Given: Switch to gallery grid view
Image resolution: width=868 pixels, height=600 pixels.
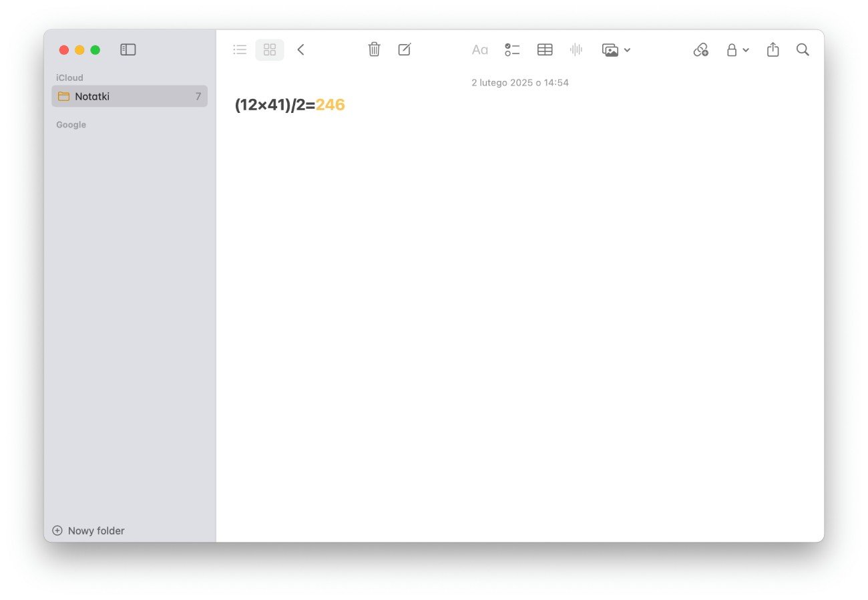Looking at the screenshot, I should [270, 49].
